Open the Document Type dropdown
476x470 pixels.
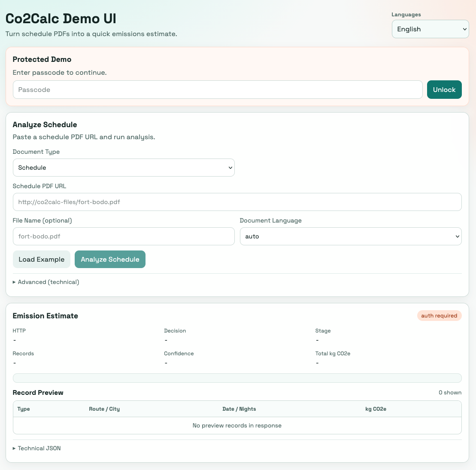point(124,168)
